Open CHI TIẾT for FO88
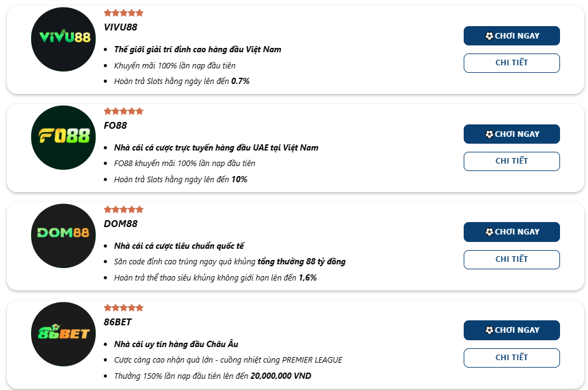Image resolution: width=588 pixels, height=390 pixels. point(512,161)
